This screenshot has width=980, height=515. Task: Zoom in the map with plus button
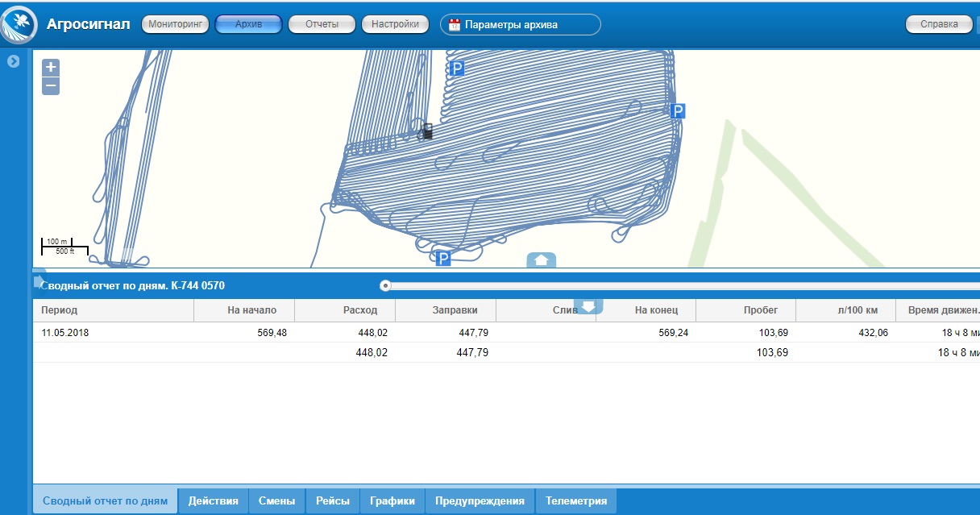(51, 68)
